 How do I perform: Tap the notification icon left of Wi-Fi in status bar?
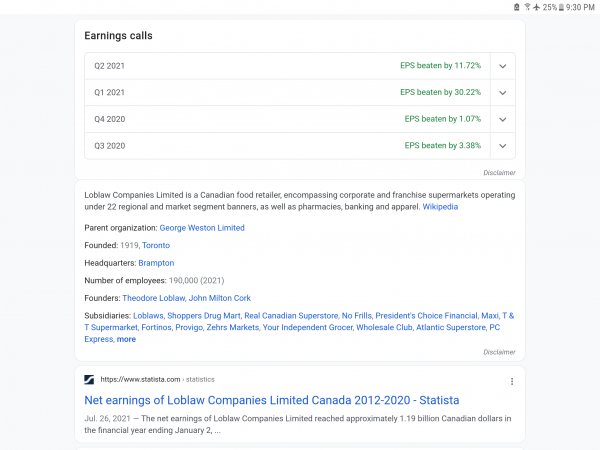517,7
